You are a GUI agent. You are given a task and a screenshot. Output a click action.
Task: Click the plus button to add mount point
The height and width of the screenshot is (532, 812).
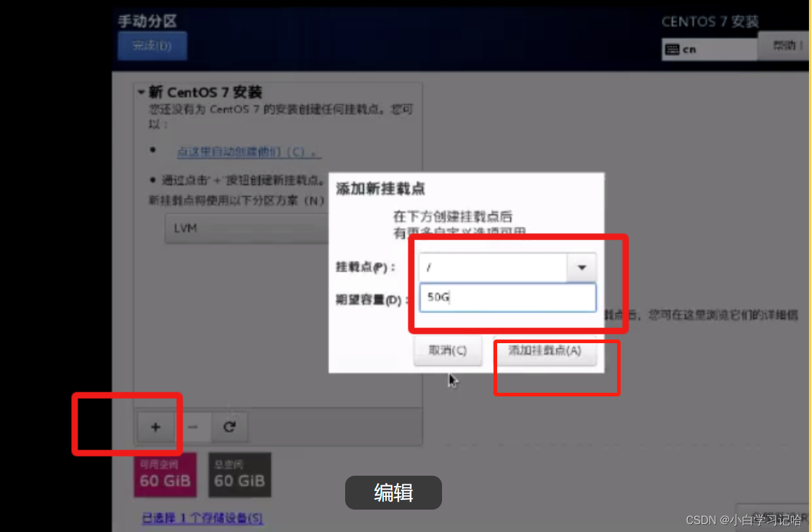pos(156,427)
